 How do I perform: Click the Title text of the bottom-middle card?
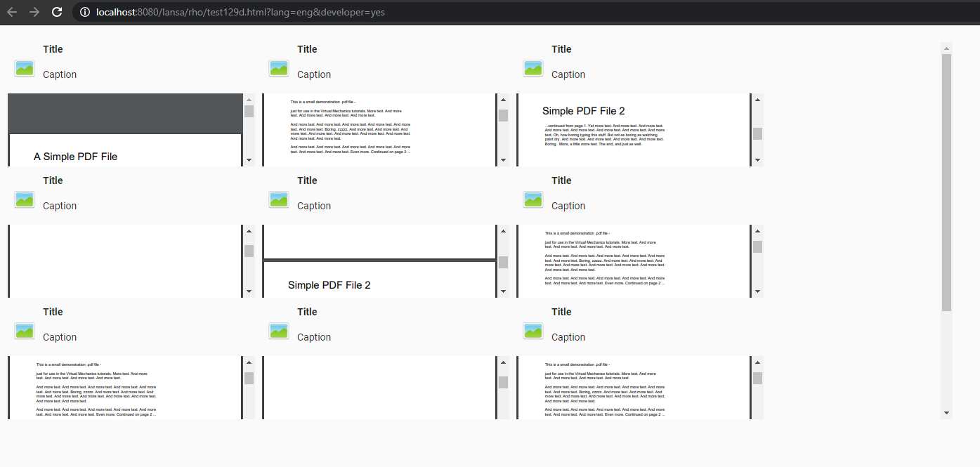(307, 312)
